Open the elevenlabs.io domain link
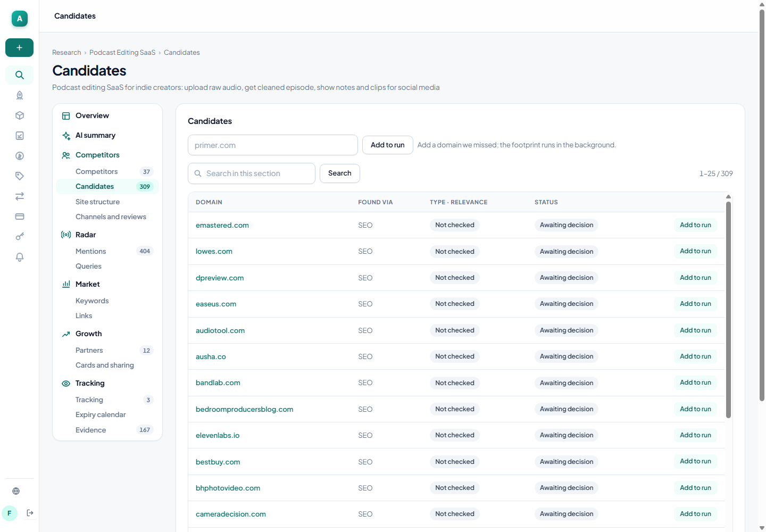The height and width of the screenshot is (532, 766). pos(218,436)
